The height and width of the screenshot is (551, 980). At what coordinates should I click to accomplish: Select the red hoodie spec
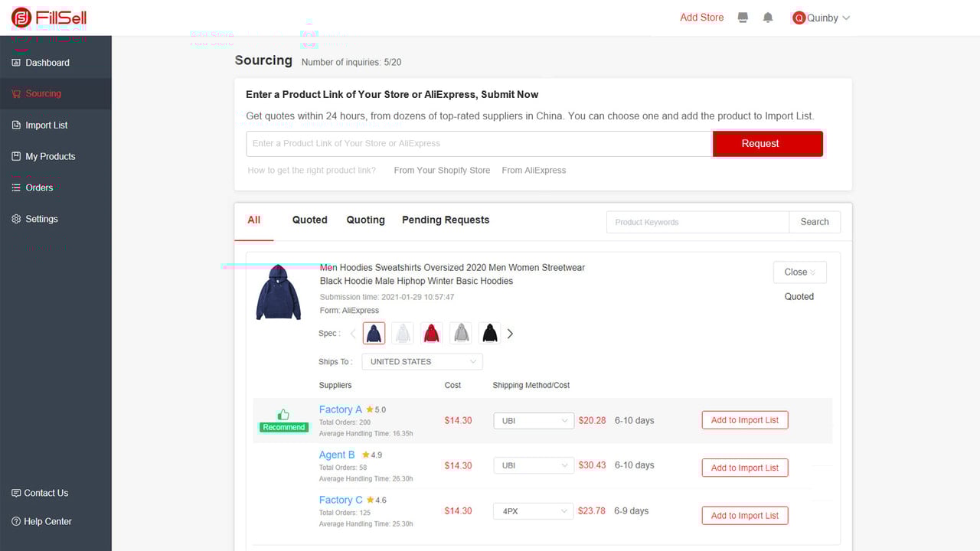[x=432, y=333]
